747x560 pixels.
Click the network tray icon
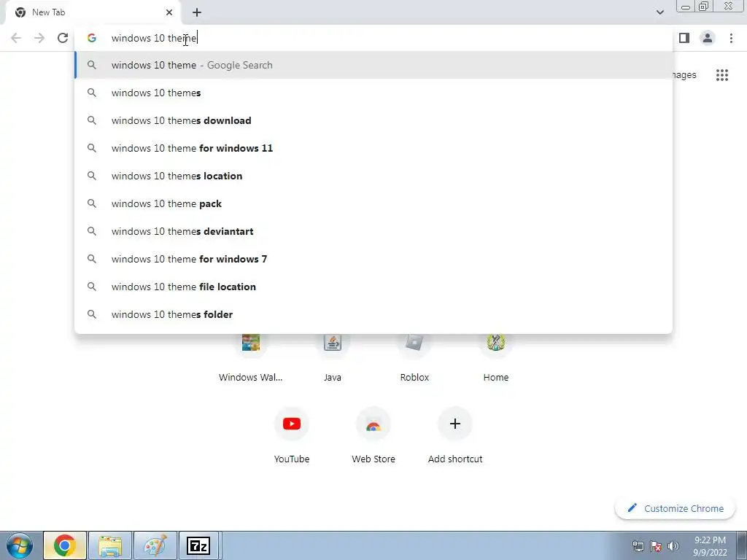pos(638,546)
